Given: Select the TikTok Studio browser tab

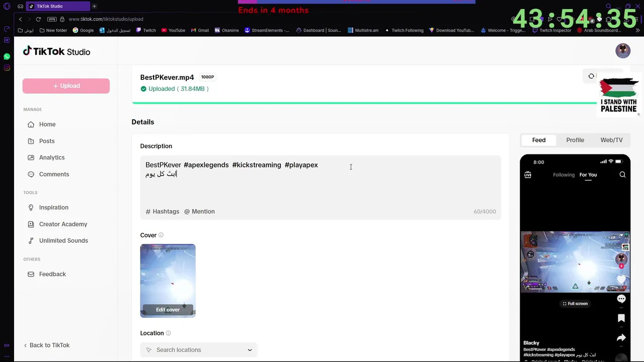Looking at the screenshot, I should [x=58, y=6].
